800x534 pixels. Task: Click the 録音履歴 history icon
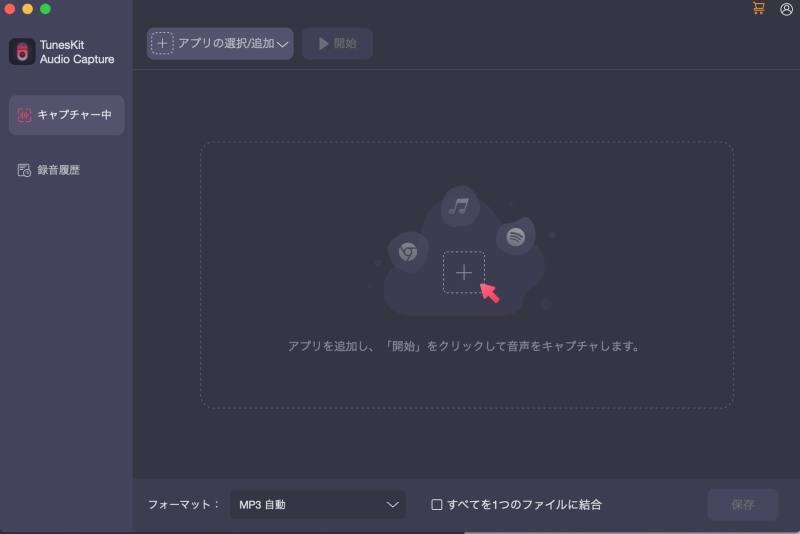(x=24, y=170)
